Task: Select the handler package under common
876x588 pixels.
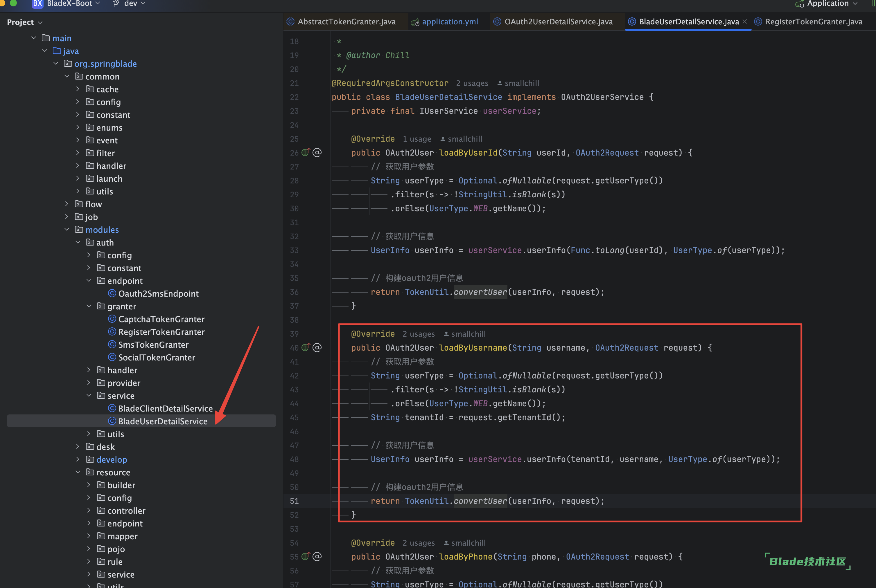Action: click(x=106, y=166)
